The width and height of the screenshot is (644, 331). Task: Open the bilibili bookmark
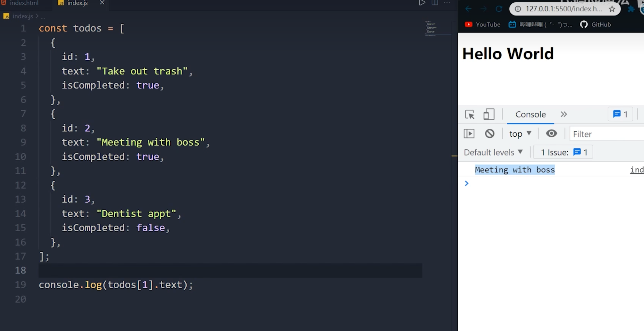540,24
